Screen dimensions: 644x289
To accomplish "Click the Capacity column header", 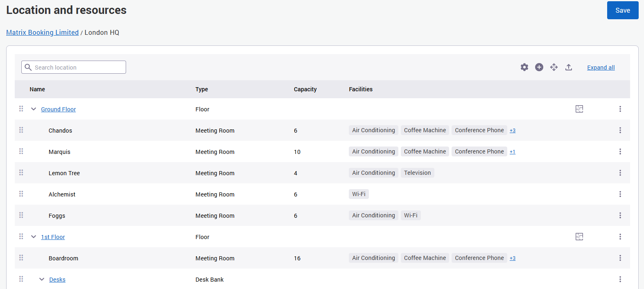I will coord(305,89).
